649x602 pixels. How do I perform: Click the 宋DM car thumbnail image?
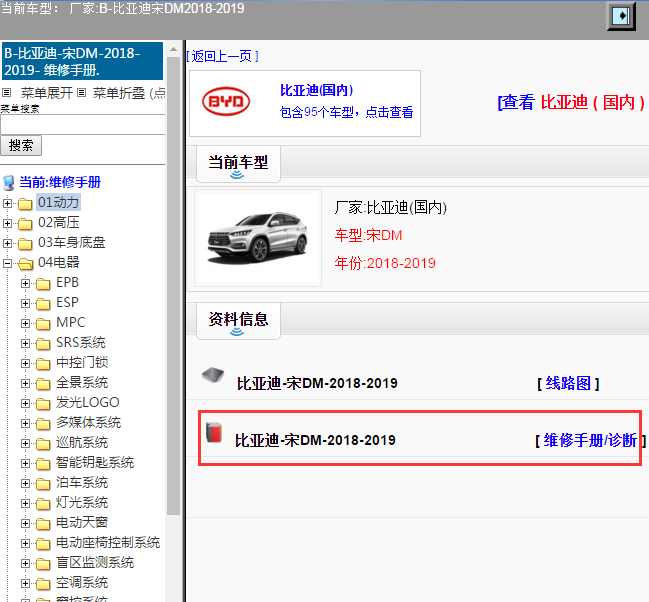258,238
